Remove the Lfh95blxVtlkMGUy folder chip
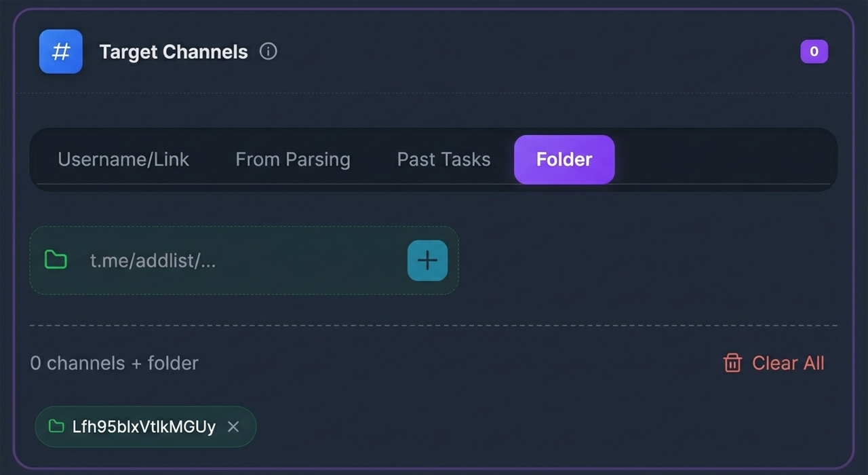Image resolution: width=868 pixels, height=475 pixels. tap(233, 427)
